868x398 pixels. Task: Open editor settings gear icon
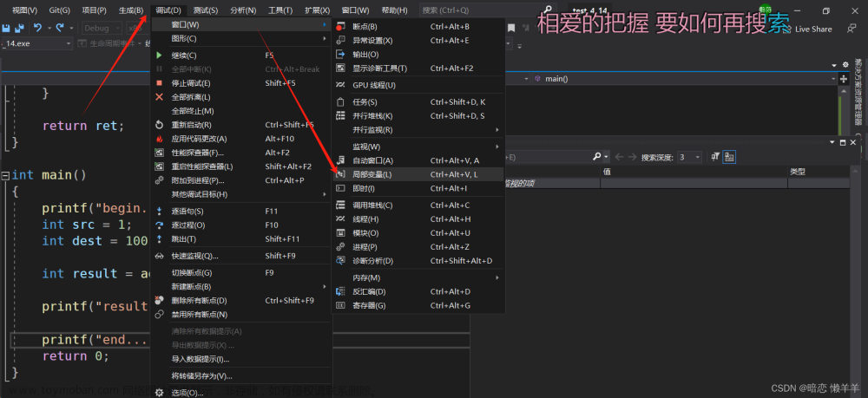[x=845, y=65]
